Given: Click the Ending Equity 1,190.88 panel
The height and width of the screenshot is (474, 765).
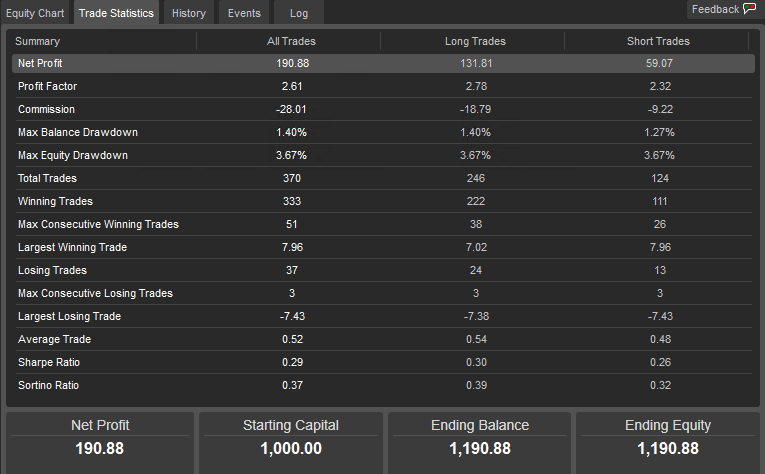Looking at the screenshot, I should 668,443.
